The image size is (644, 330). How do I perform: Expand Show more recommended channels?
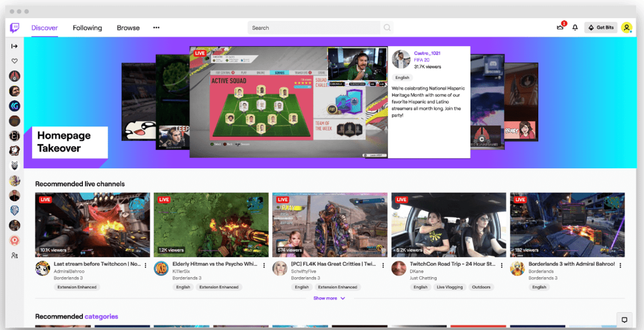tap(329, 298)
